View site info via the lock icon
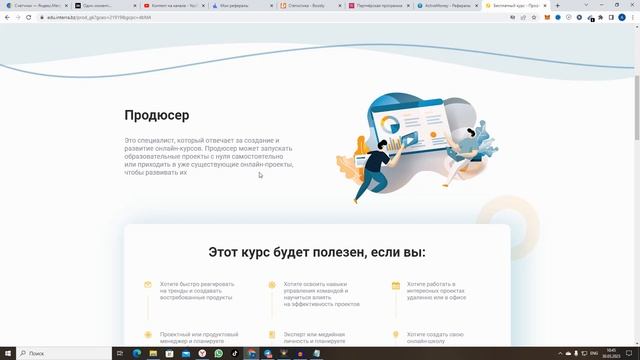 pos(42,18)
